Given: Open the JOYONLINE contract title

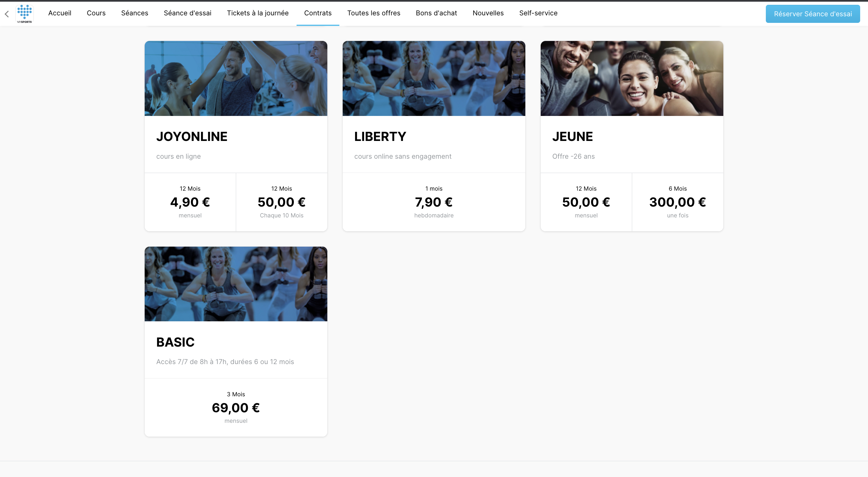Looking at the screenshot, I should pos(192,137).
